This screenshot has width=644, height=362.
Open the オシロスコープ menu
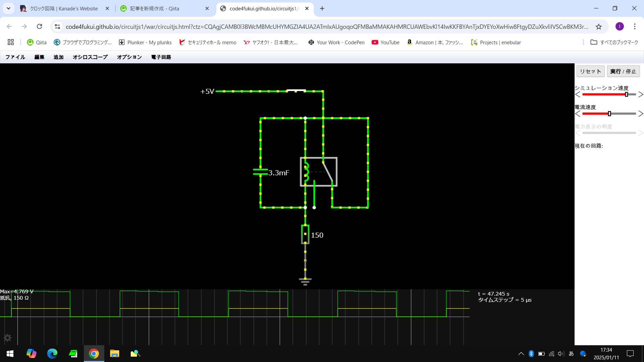point(90,57)
